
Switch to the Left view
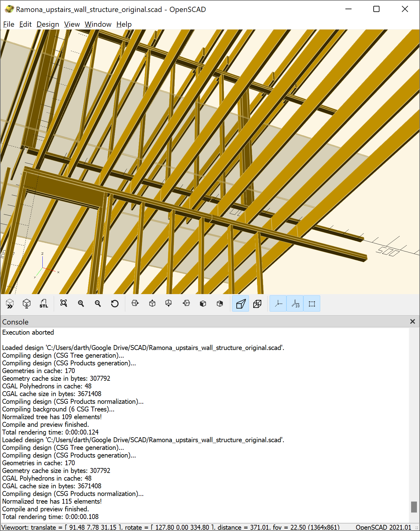(x=186, y=304)
